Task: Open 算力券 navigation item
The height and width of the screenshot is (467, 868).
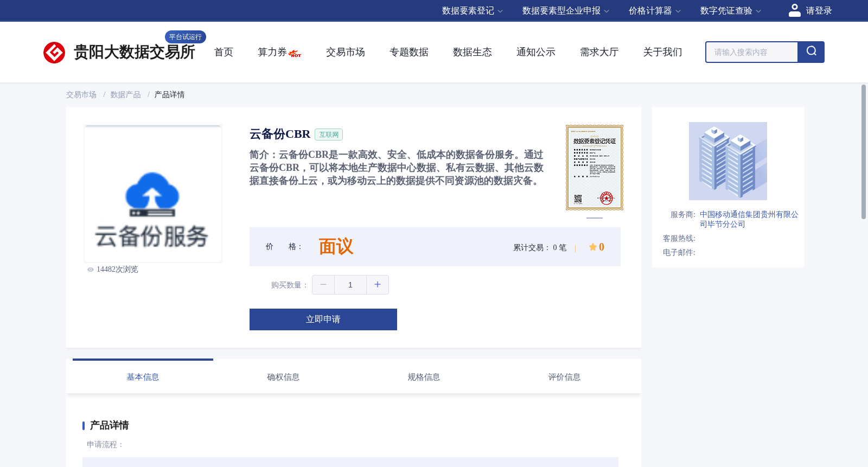Action: tap(272, 52)
